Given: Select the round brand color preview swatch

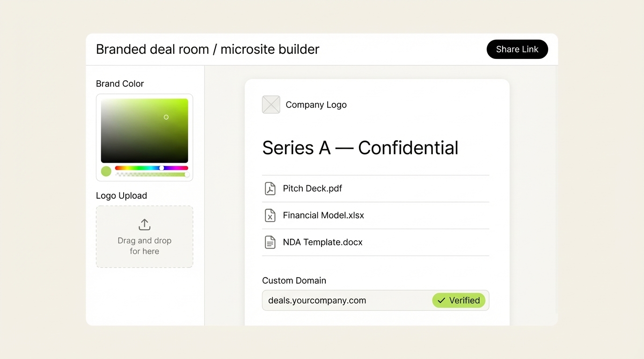Looking at the screenshot, I should pos(106,171).
